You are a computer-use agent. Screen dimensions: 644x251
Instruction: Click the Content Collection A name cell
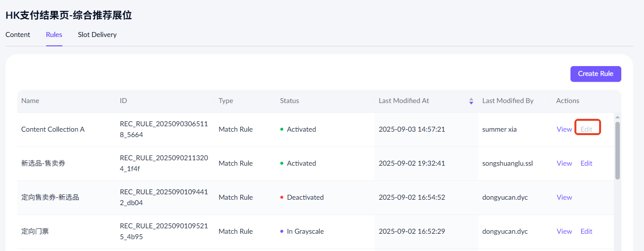point(53,129)
